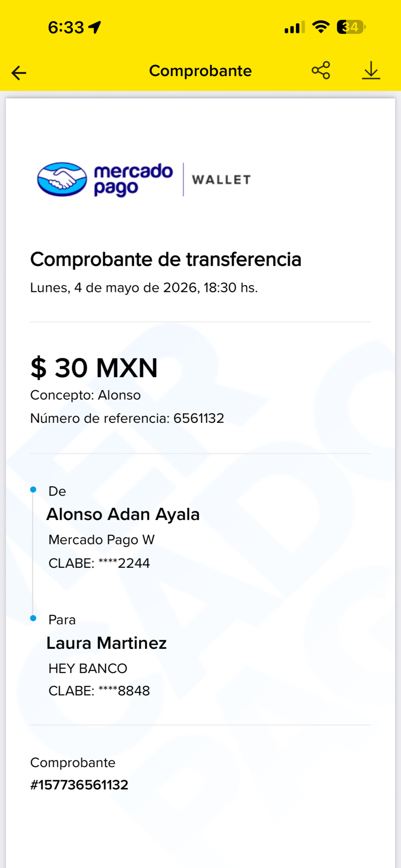Viewport: 401px width, 868px height.
Task: Tap recipient name Laura Martinez
Action: point(107,643)
